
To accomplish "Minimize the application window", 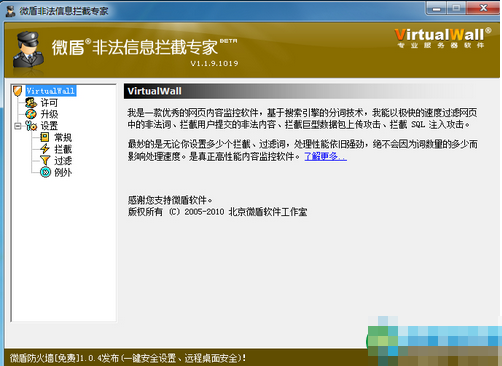I will coord(437,8).
